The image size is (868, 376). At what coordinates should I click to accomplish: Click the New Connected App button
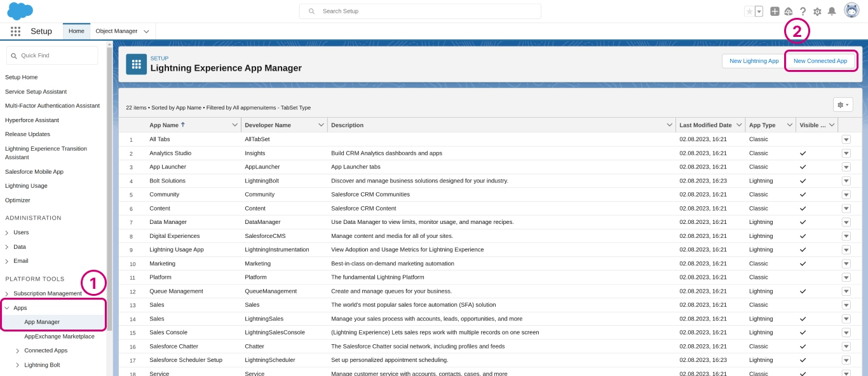tap(820, 61)
